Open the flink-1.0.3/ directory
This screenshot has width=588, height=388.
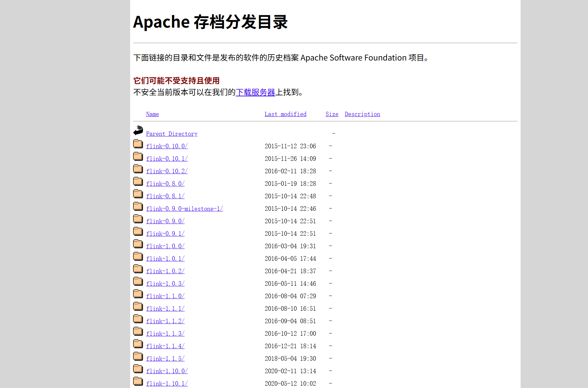pyautogui.click(x=165, y=283)
